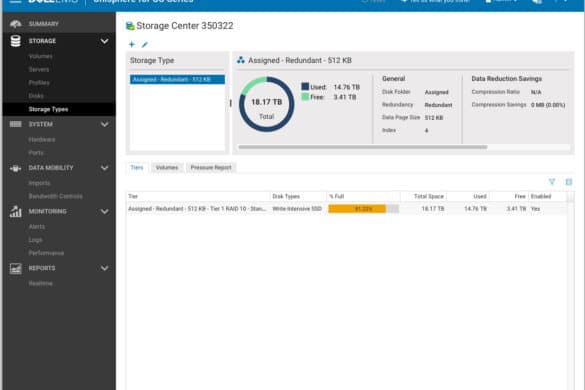Collapse the Data Mobility section chevron
The width and height of the screenshot is (585, 390).
pos(104,168)
